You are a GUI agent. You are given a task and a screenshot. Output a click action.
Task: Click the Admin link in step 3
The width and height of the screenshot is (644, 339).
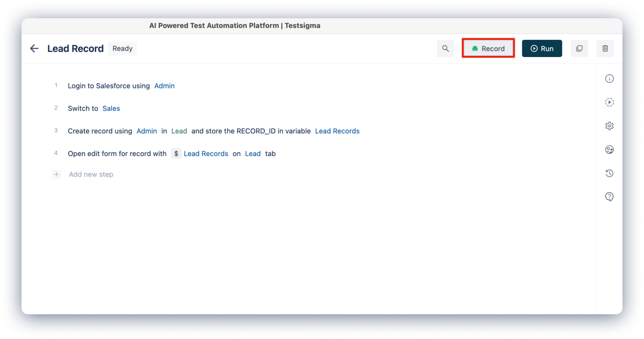coord(146,131)
